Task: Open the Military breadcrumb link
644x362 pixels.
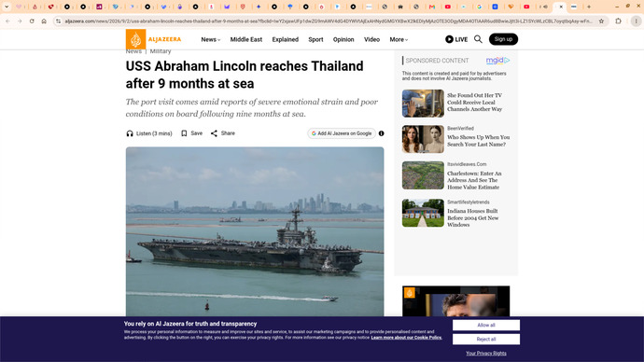Action: [161, 51]
